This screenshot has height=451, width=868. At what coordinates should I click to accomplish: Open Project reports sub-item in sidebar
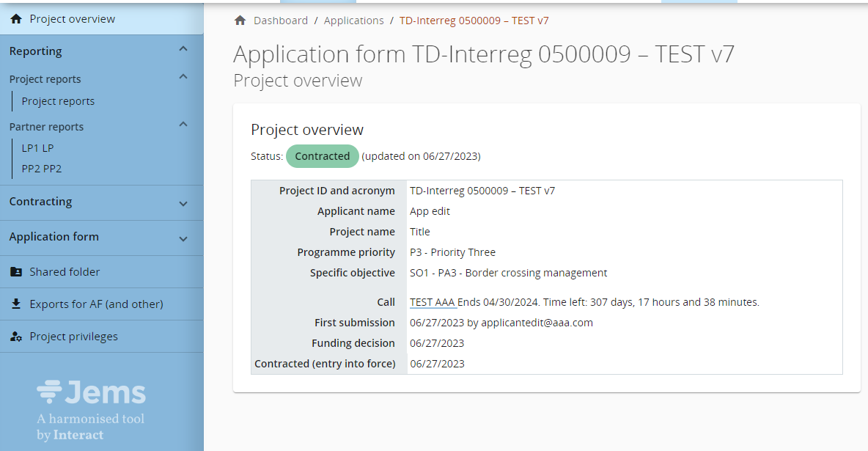[58, 101]
